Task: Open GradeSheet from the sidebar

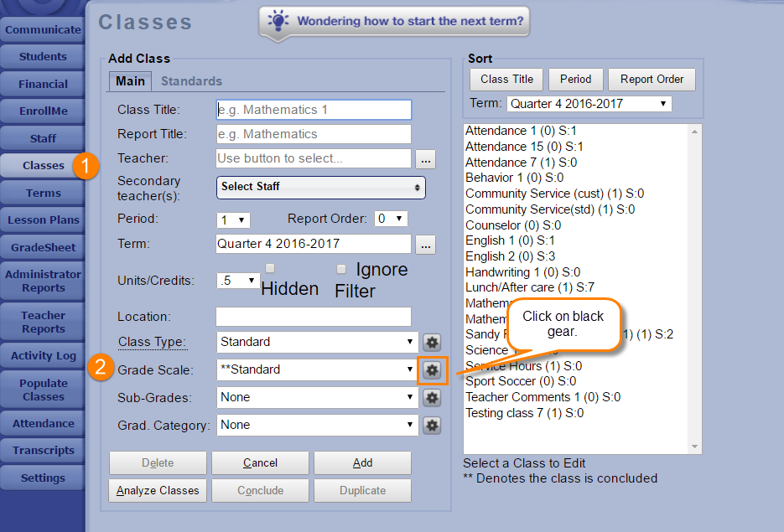Action: coord(43,247)
